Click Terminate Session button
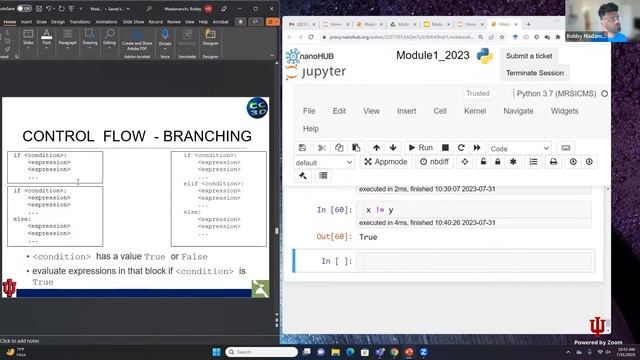The height and width of the screenshot is (360, 640). (535, 73)
